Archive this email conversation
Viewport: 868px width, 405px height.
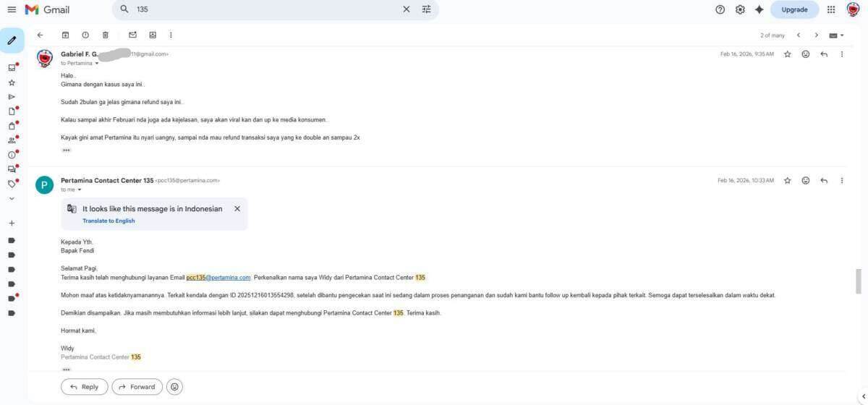pyautogui.click(x=65, y=35)
